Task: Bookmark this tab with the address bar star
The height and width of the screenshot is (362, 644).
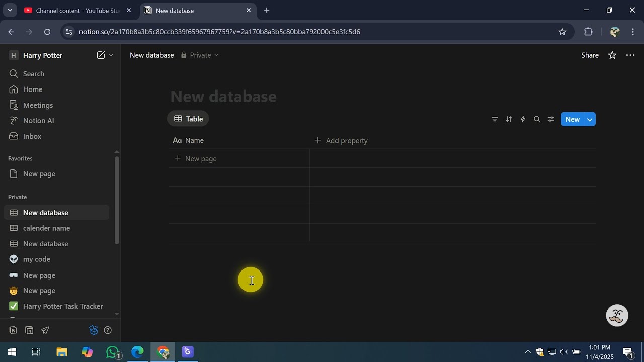Action: point(562,32)
